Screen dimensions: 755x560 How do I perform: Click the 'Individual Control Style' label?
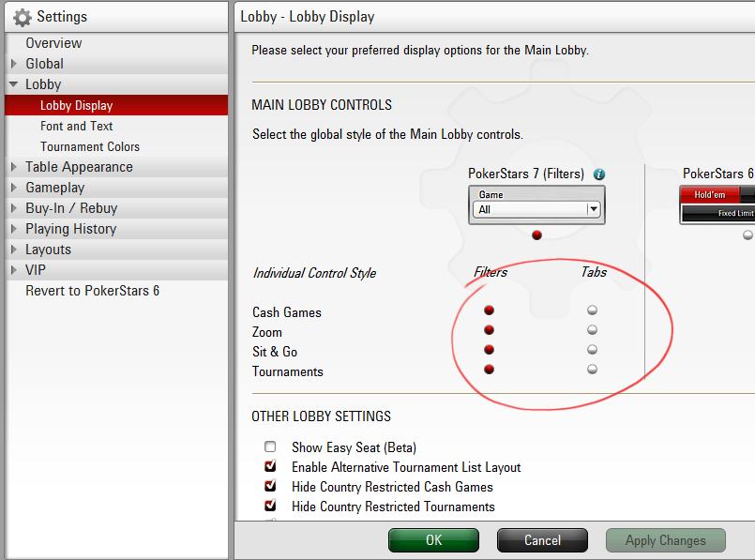point(314,273)
